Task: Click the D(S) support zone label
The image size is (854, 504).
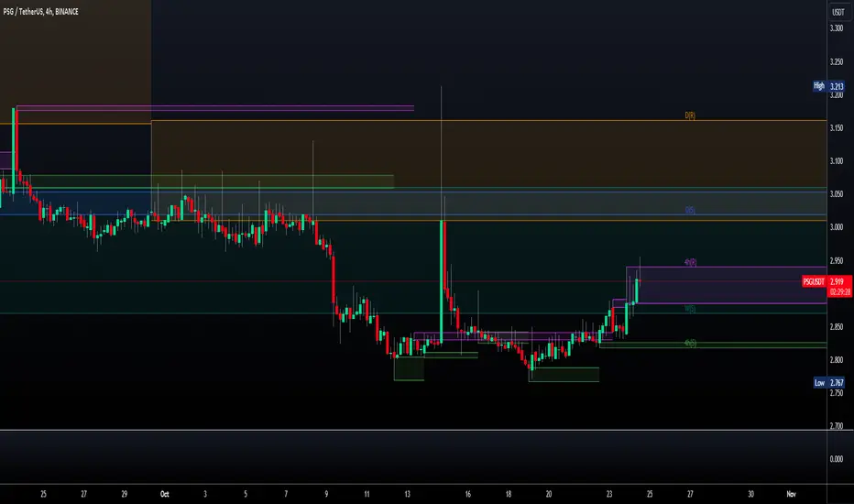Action: pos(689,211)
